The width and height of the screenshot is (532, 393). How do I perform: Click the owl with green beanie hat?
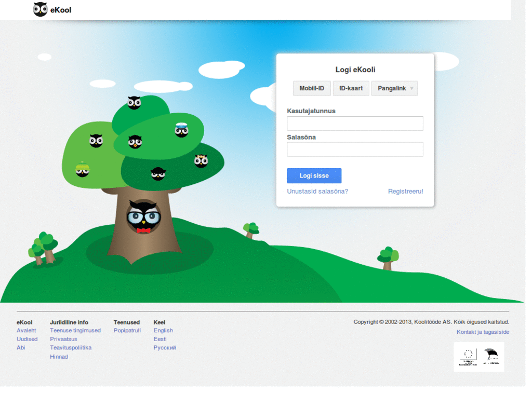click(83, 170)
